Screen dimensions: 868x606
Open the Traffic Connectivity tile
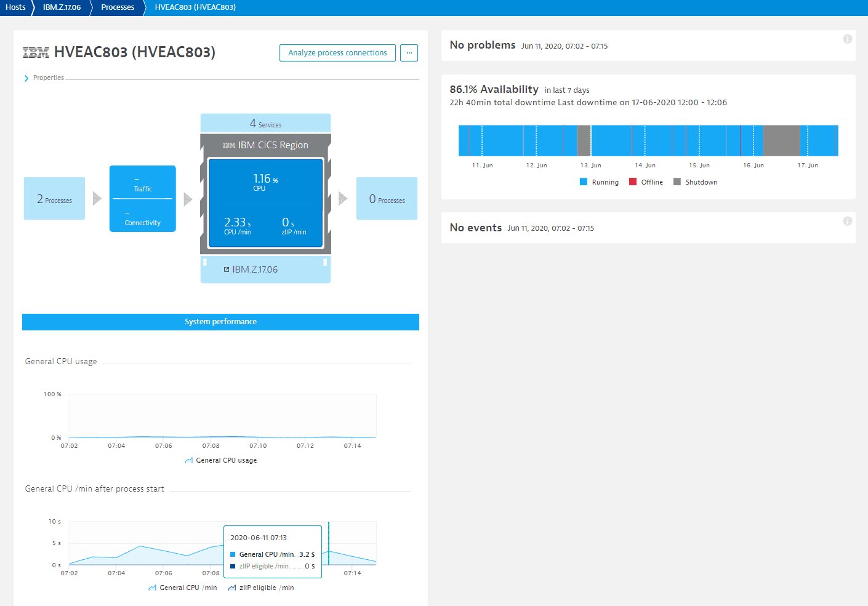coord(143,199)
